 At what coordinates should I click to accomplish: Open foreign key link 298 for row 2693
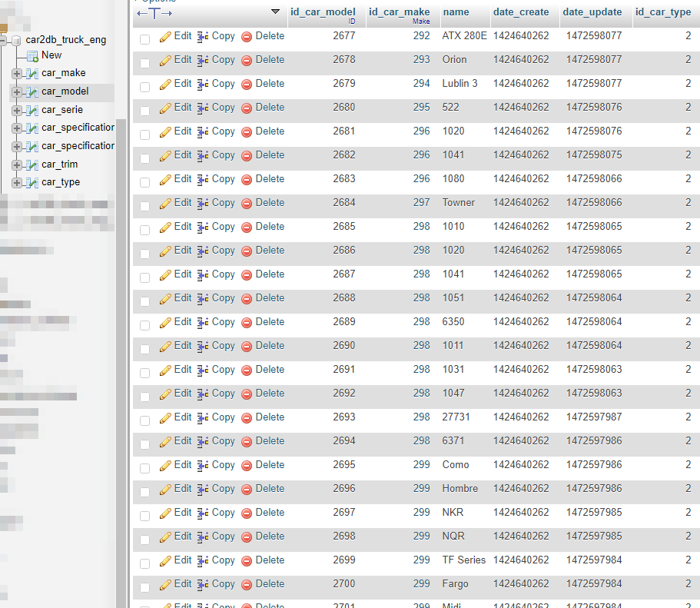[421, 417]
